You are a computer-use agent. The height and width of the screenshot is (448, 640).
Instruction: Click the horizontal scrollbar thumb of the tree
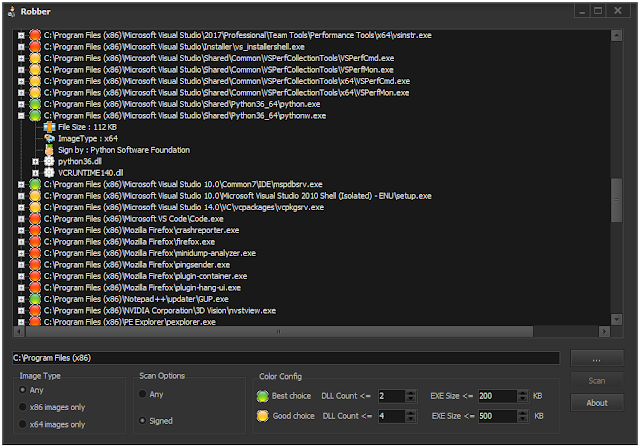point(279,331)
